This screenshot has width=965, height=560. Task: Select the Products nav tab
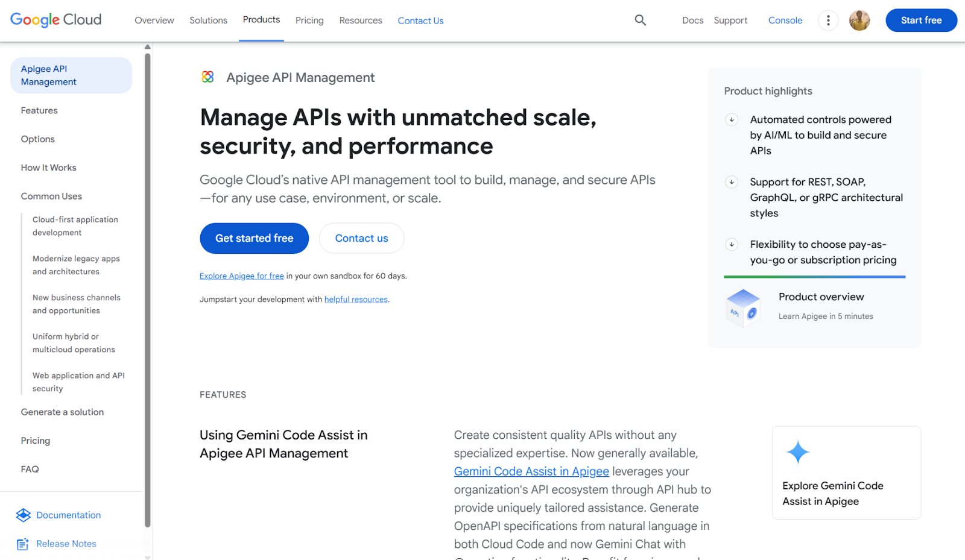261,20
